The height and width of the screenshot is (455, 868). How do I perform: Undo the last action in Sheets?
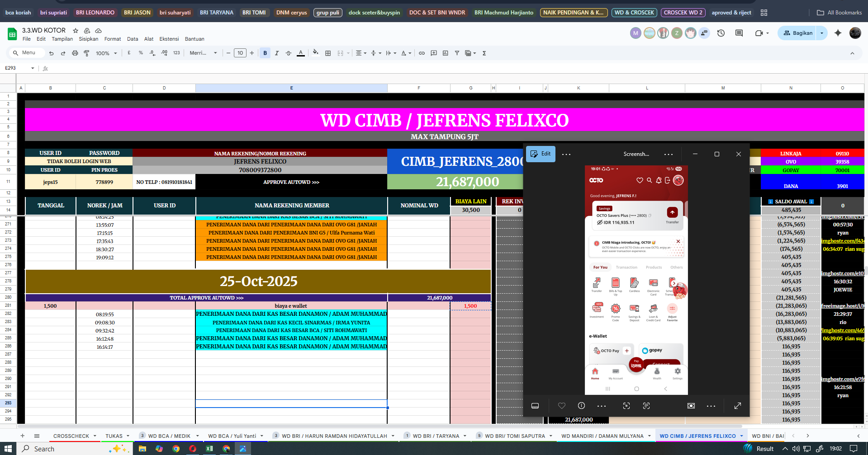[51, 53]
